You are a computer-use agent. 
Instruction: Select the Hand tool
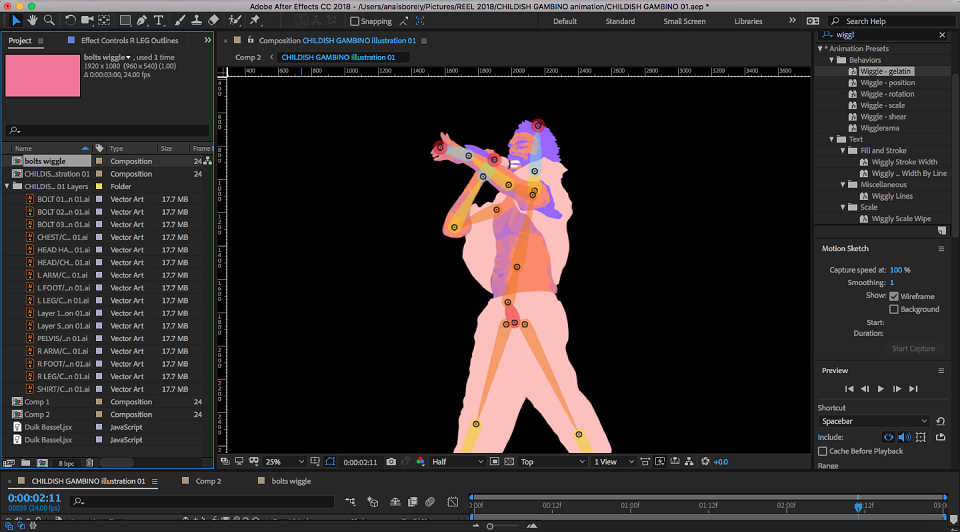[32, 21]
